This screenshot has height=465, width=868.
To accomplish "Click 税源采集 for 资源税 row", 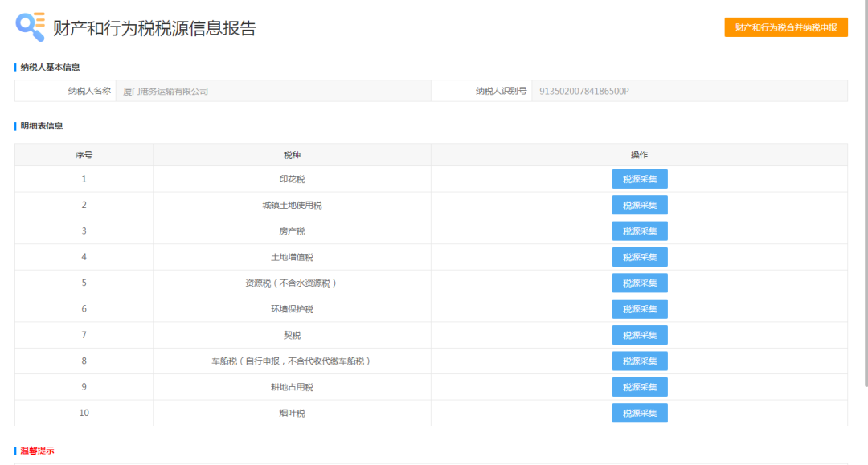I will point(640,283).
